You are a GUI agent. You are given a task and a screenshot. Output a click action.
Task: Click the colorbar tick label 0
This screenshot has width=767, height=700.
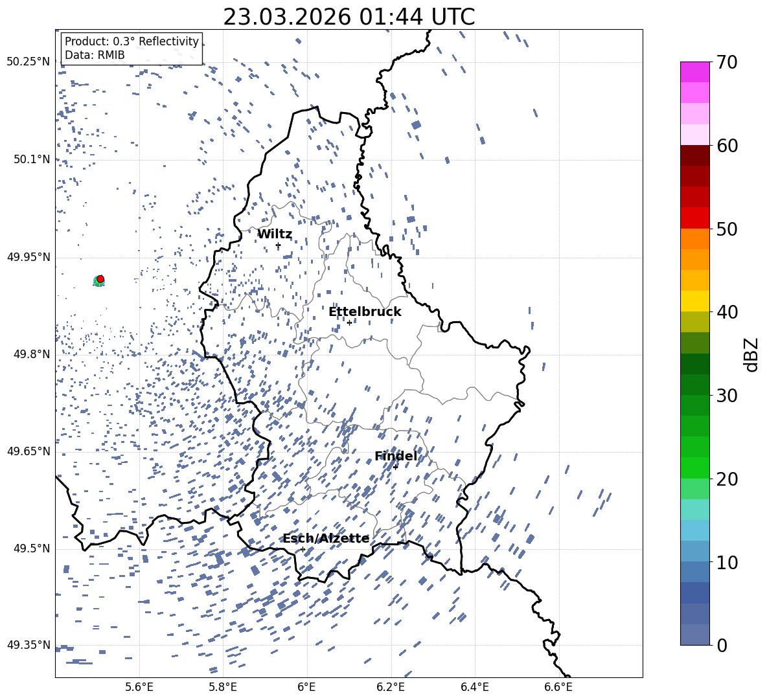pyautogui.click(x=722, y=646)
